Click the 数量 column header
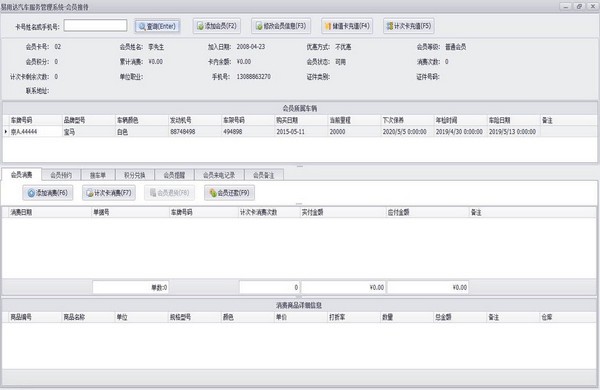600x390 pixels. pyautogui.click(x=408, y=317)
